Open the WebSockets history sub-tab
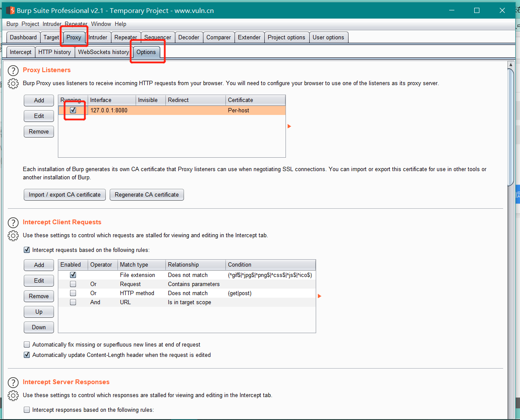The height and width of the screenshot is (420, 520). [x=104, y=52]
